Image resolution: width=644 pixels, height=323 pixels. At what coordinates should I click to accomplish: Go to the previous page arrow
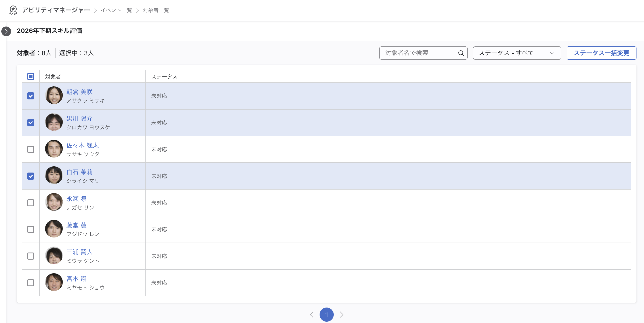(311, 315)
